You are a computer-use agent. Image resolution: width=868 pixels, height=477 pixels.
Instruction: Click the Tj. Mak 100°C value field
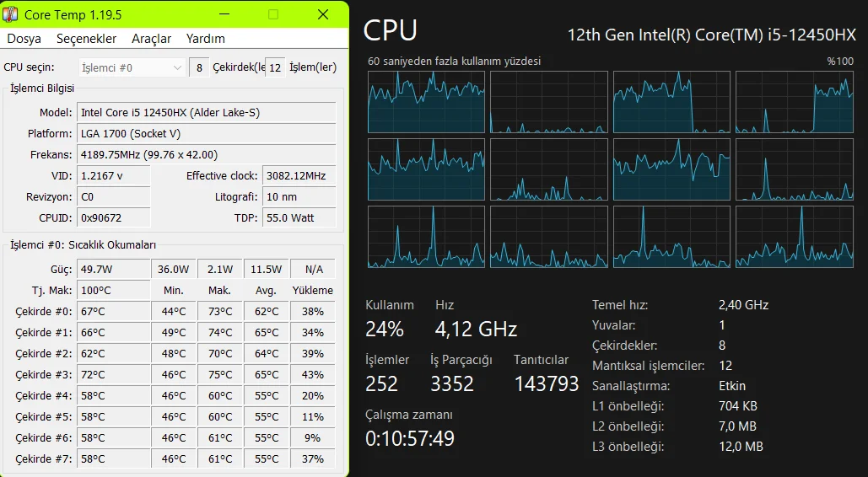click(x=113, y=291)
